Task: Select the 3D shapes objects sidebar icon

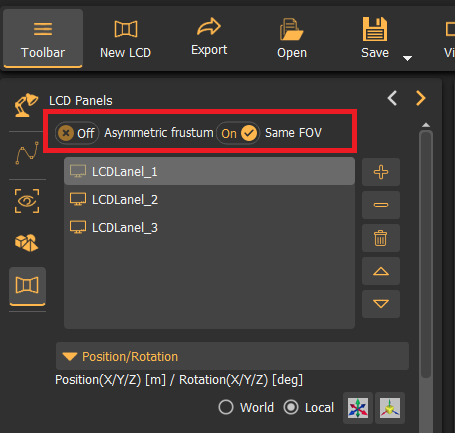Action: coord(27,243)
